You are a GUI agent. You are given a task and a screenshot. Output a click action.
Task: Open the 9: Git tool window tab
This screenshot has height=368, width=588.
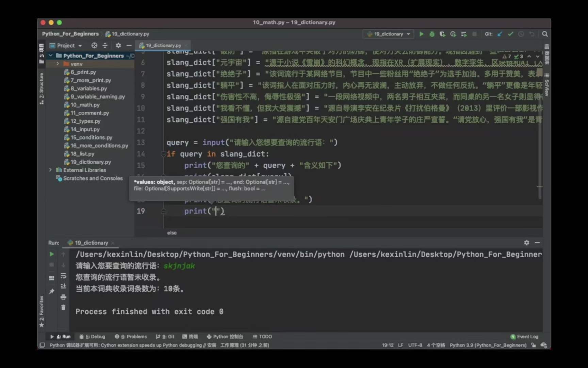coord(165,337)
